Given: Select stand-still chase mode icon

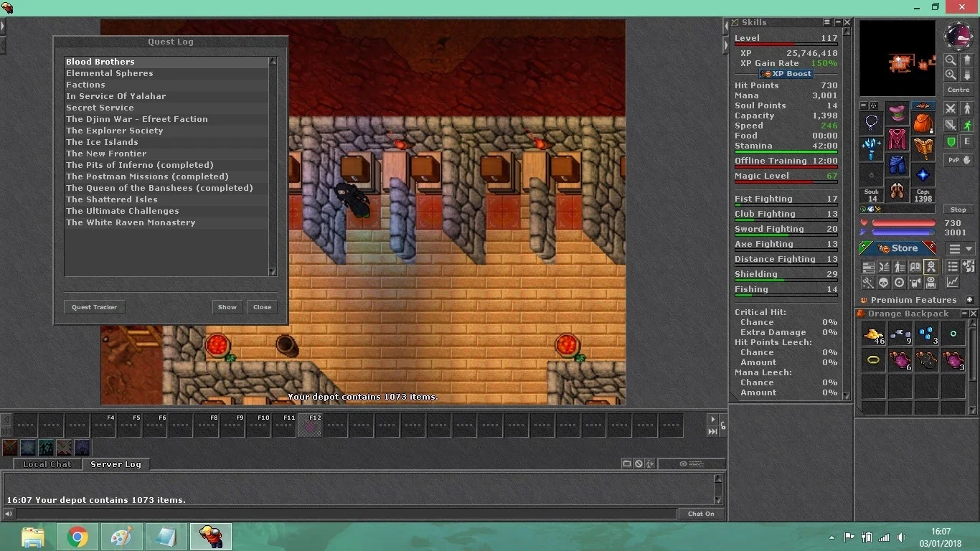Looking at the screenshot, I should (x=967, y=108).
